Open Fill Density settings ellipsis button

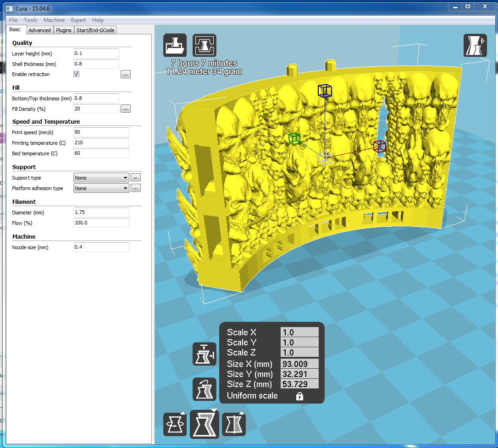pyautogui.click(x=126, y=109)
